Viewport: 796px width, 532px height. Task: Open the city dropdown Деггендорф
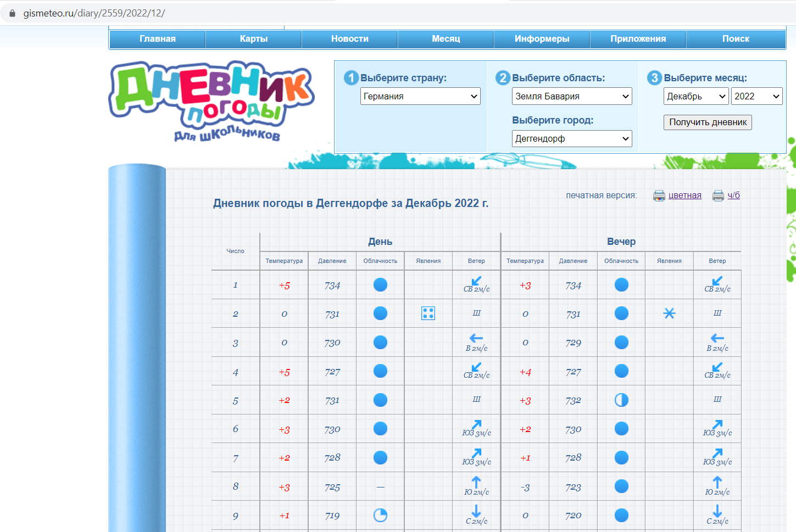coord(572,138)
